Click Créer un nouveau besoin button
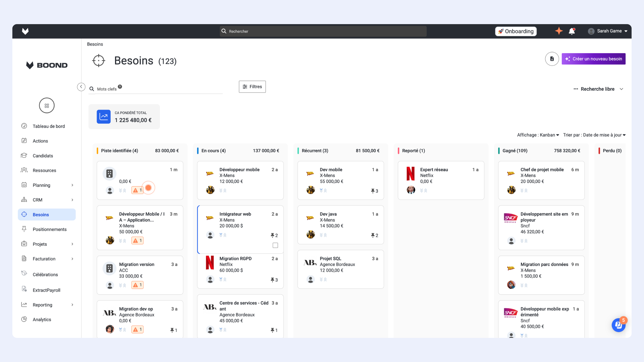644x362 pixels. [x=593, y=59]
